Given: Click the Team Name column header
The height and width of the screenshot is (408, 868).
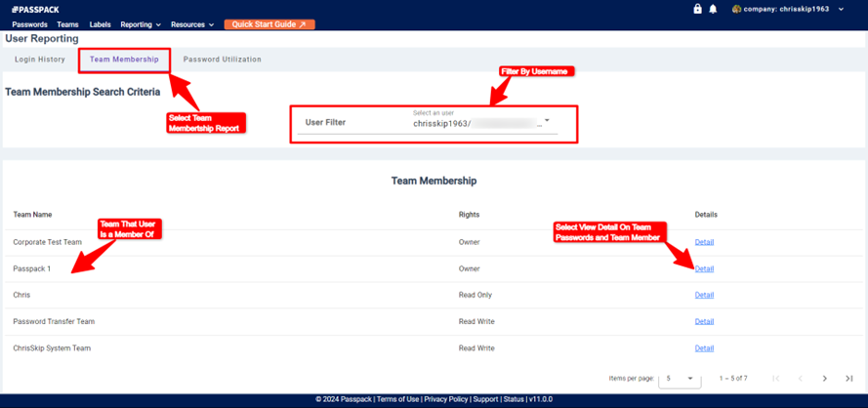Looking at the screenshot, I should click(x=32, y=214).
